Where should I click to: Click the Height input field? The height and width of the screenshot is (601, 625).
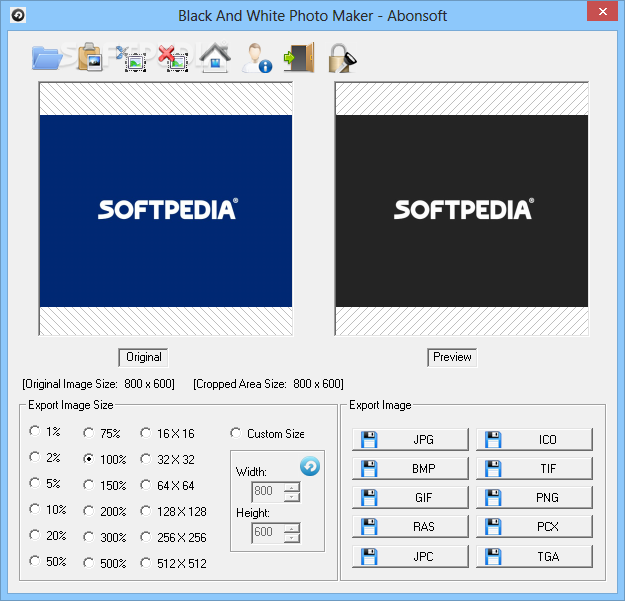click(x=268, y=533)
